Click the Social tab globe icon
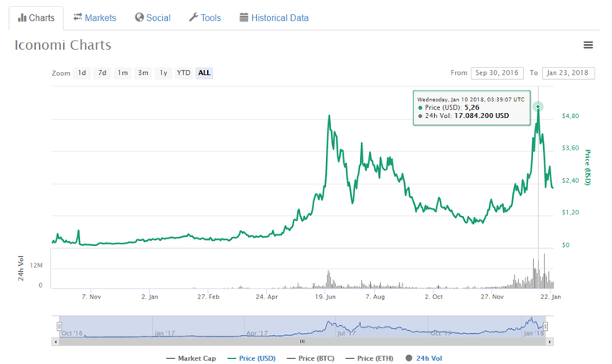The width and height of the screenshot is (612, 364). (x=140, y=17)
